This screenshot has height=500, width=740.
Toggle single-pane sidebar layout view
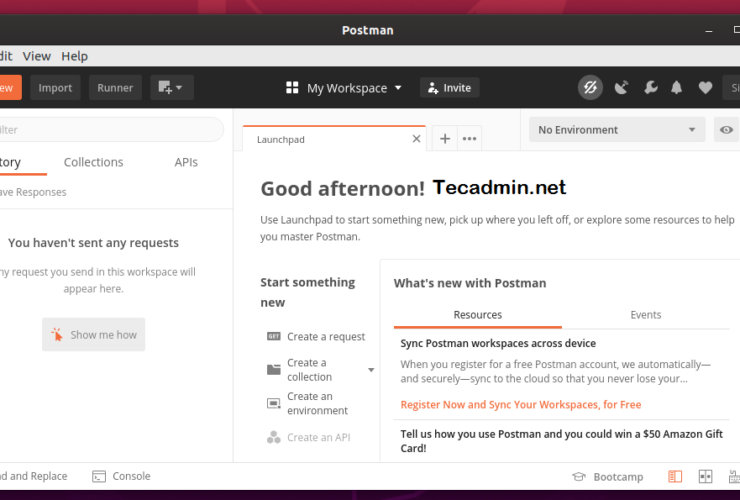[x=676, y=477]
